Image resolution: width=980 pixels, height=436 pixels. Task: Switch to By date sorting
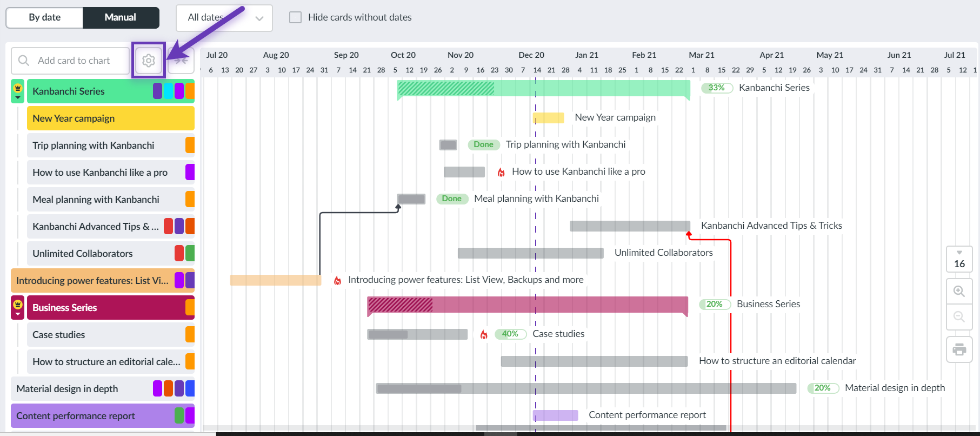[x=44, y=17]
